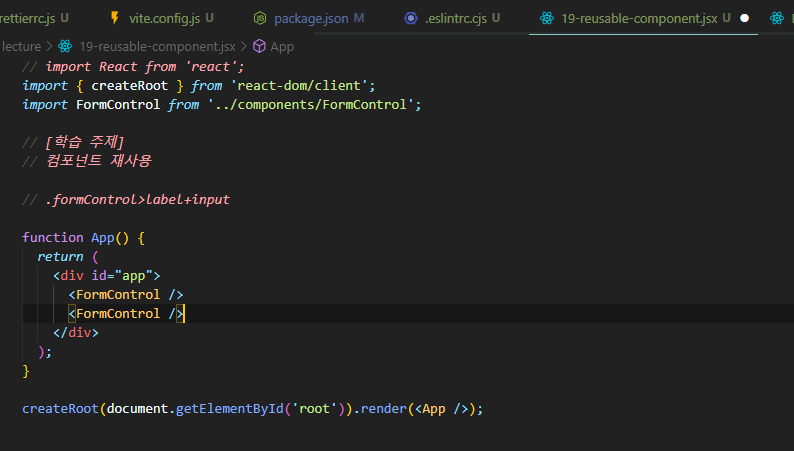Click createRoot in the import statement
794x451 pixels.
coord(129,86)
